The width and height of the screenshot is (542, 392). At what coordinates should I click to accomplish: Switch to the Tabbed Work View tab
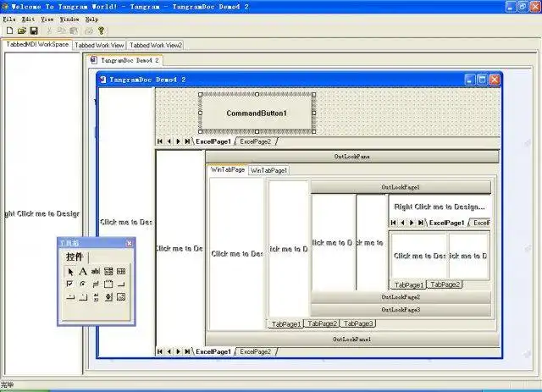[99, 45]
